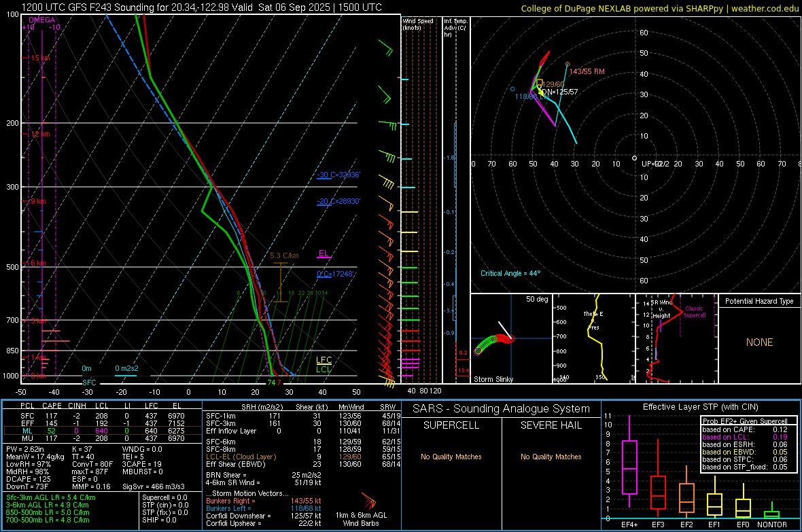
Task: Click the K = 37 index value
Action: point(82,449)
